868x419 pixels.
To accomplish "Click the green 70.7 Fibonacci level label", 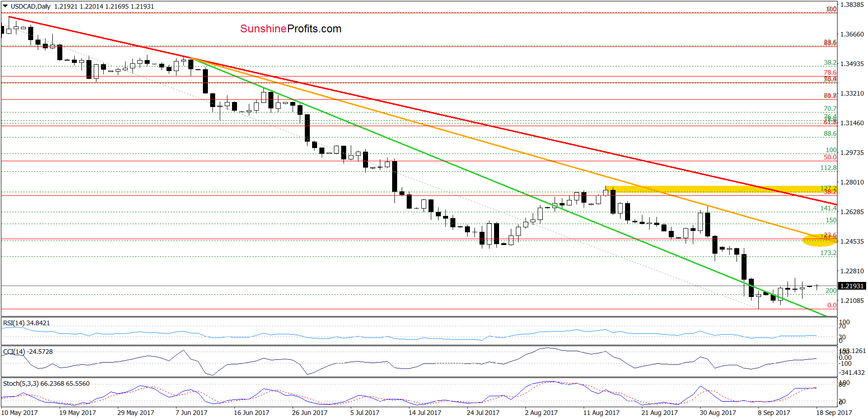I will (x=830, y=108).
